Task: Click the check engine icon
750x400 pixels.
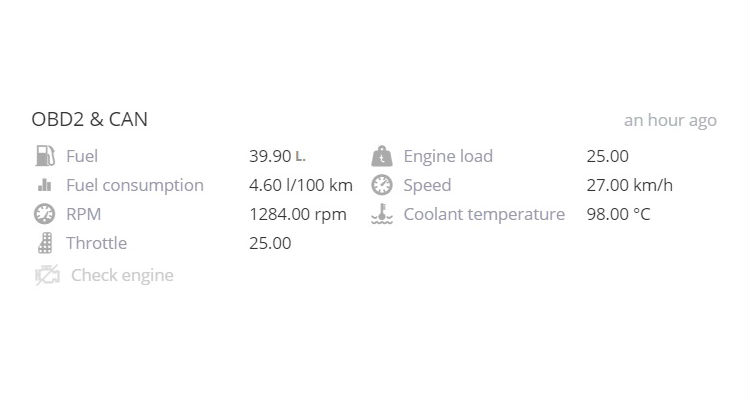Action: point(47,275)
